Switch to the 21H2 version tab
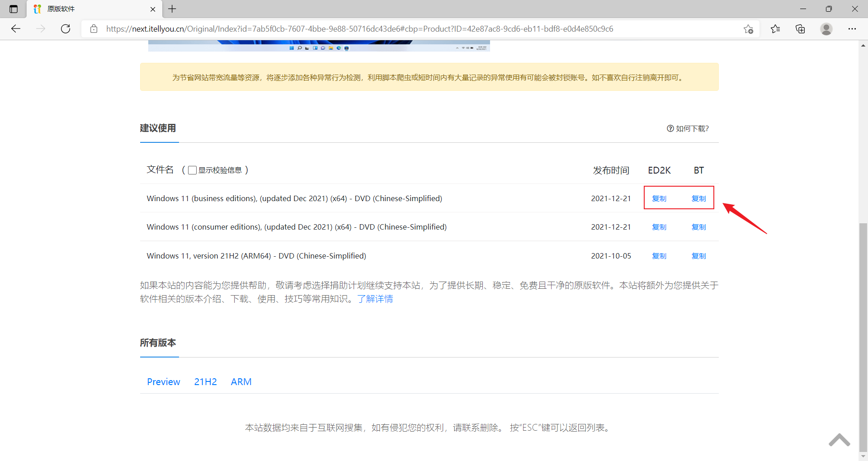 click(x=206, y=382)
